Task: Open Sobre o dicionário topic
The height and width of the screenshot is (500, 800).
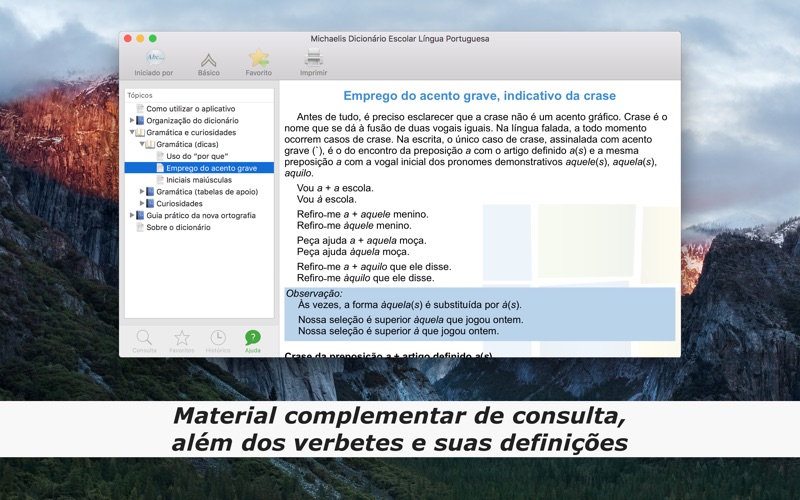Action: (x=178, y=227)
